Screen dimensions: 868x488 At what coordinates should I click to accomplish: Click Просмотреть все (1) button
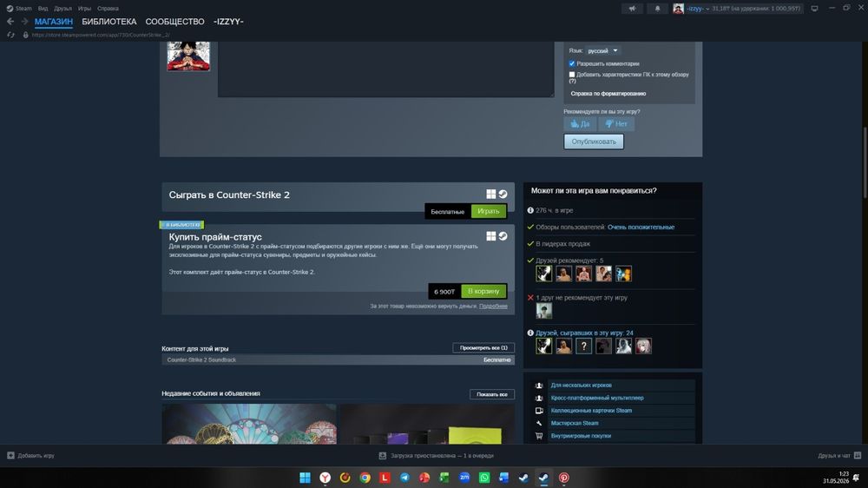pyautogui.click(x=483, y=348)
